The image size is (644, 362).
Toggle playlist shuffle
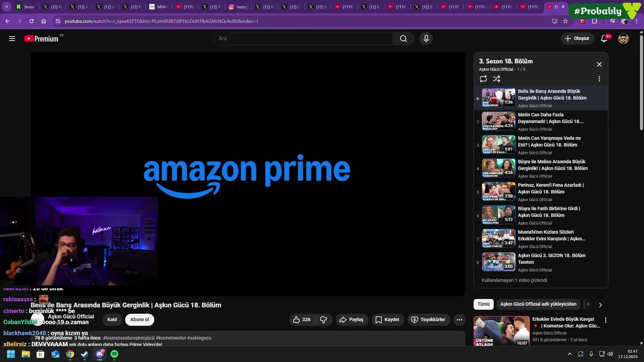point(497,79)
